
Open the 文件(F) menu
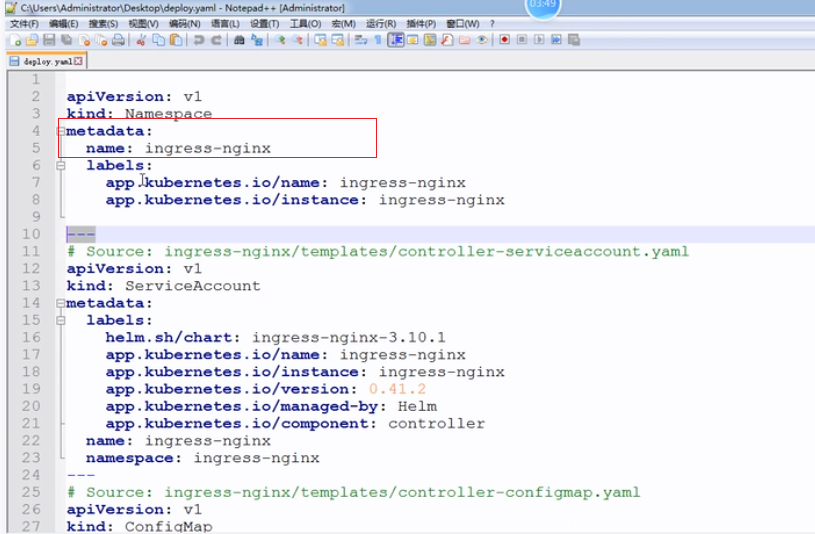[24, 24]
